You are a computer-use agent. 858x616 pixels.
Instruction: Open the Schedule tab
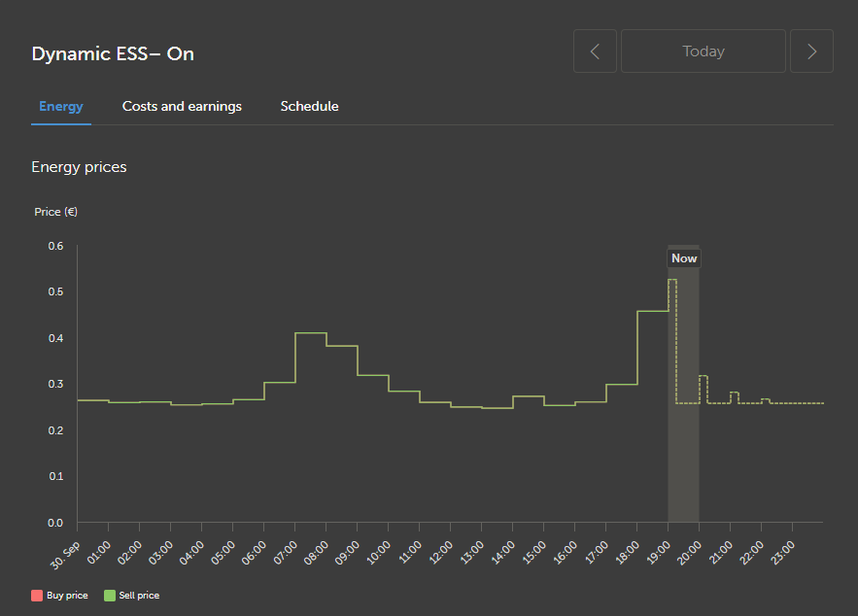pyautogui.click(x=309, y=106)
